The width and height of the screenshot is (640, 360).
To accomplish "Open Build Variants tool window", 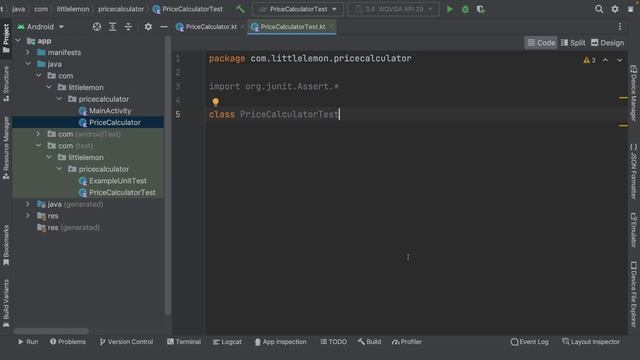I will click(x=6, y=303).
